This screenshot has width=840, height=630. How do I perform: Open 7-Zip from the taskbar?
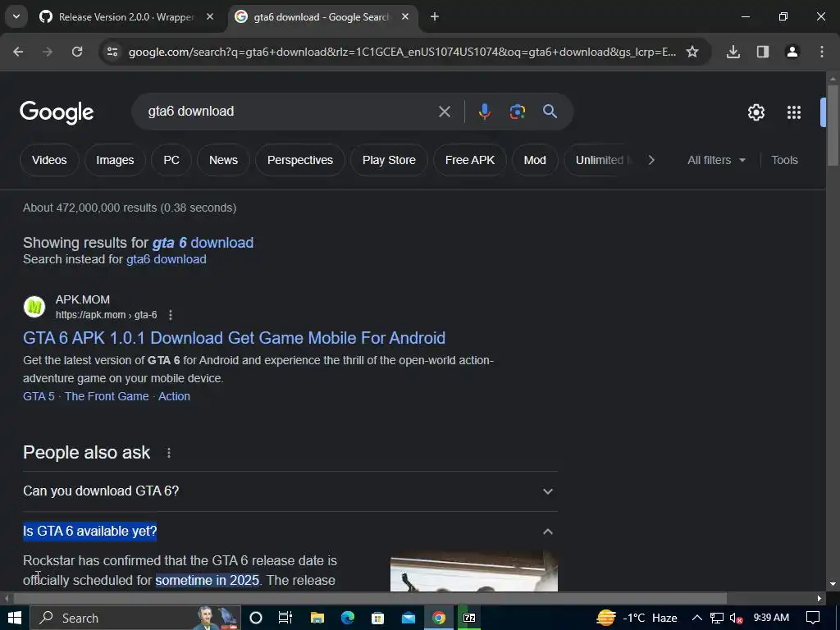point(469,619)
